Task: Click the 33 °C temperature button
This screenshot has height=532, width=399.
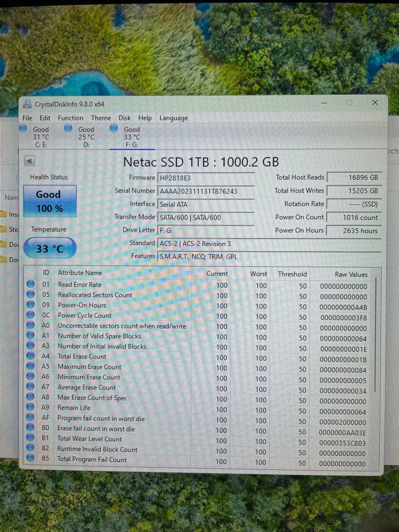Action: coord(50,248)
